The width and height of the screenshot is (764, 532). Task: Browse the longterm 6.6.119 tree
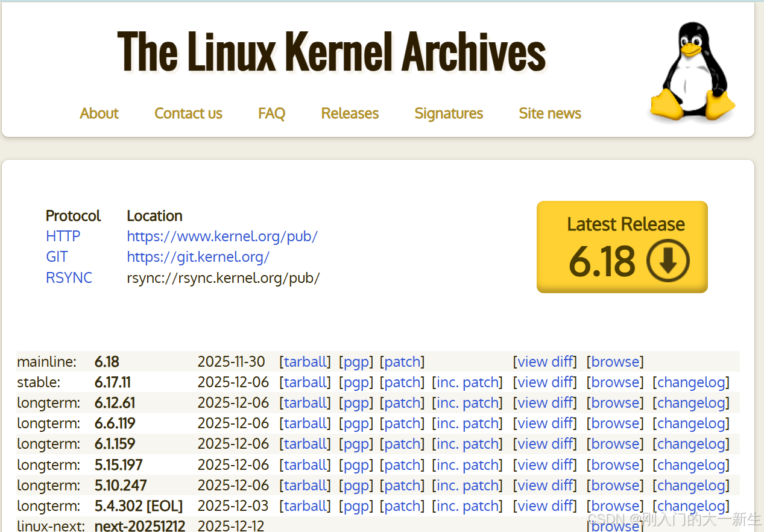[615, 423]
